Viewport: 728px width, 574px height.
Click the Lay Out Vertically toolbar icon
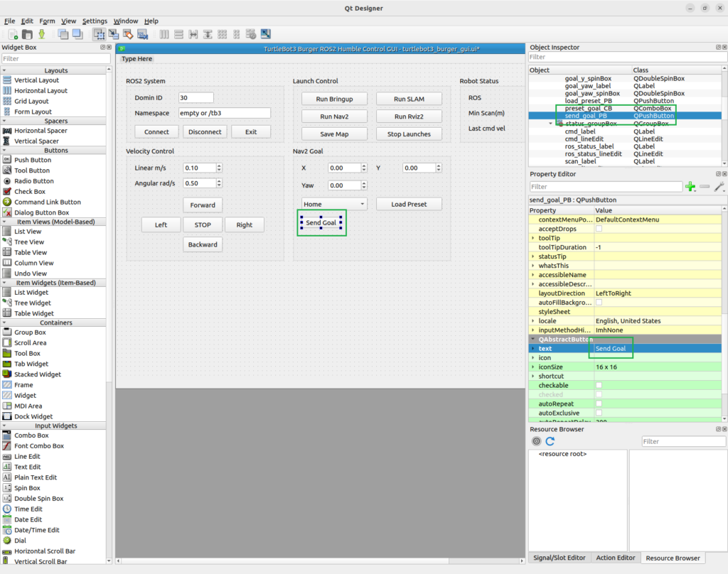178,34
